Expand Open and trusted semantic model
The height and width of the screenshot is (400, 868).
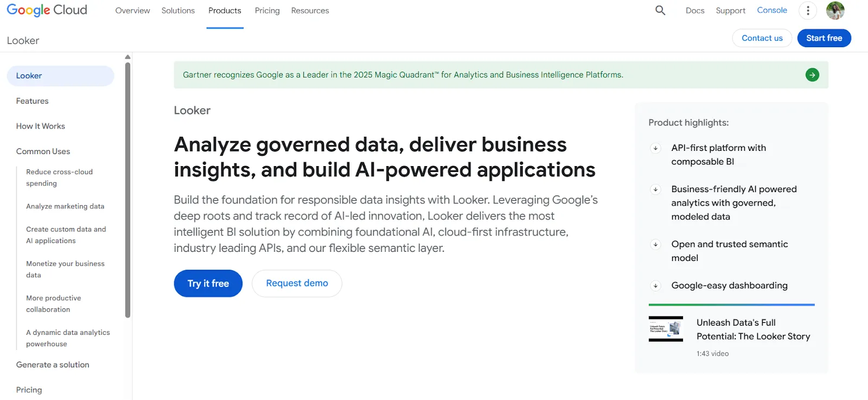(655, 245)
